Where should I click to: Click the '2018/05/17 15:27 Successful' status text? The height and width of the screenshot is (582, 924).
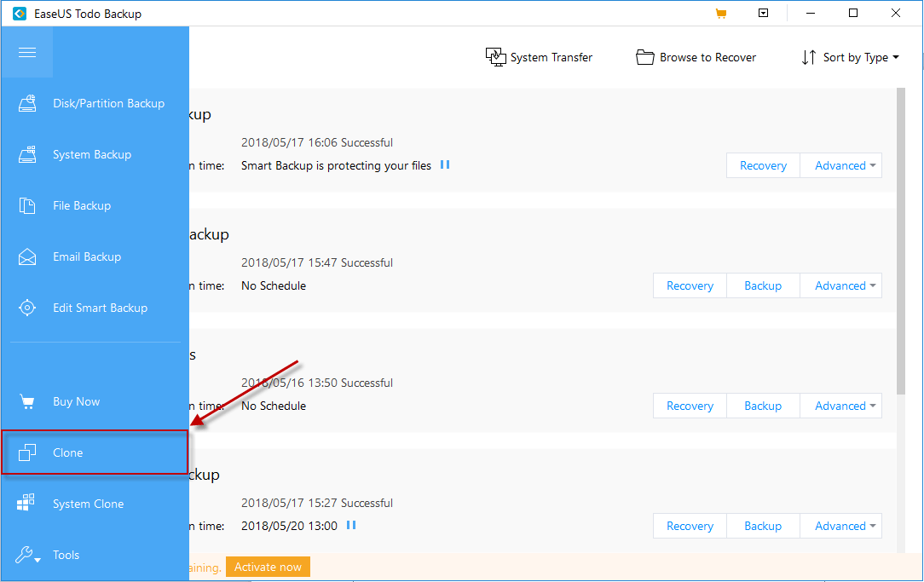click(317, 503)
